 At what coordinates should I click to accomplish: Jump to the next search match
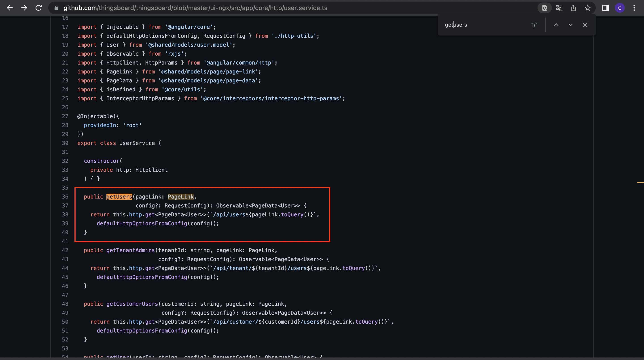(x=570, y=25)
